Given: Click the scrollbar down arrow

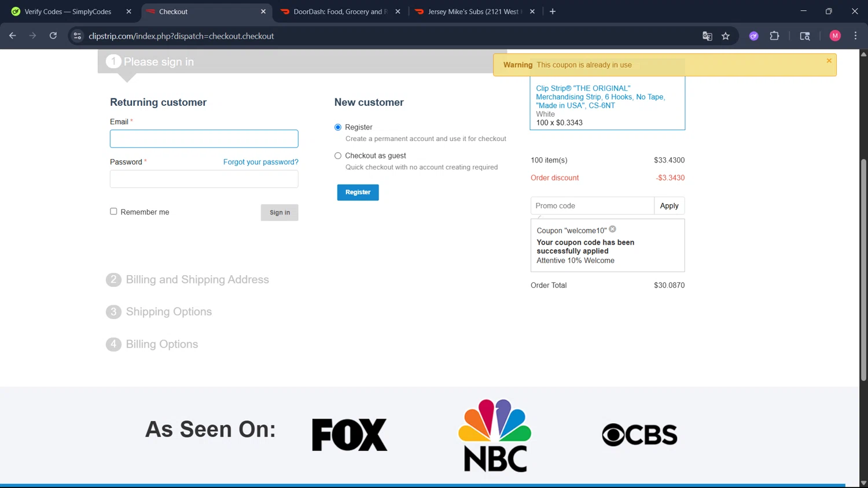Looking at the screenshot, I should tap(863, 483).
